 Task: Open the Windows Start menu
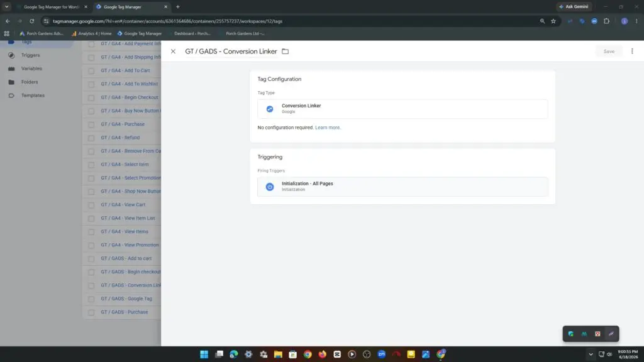click(204, 354)
